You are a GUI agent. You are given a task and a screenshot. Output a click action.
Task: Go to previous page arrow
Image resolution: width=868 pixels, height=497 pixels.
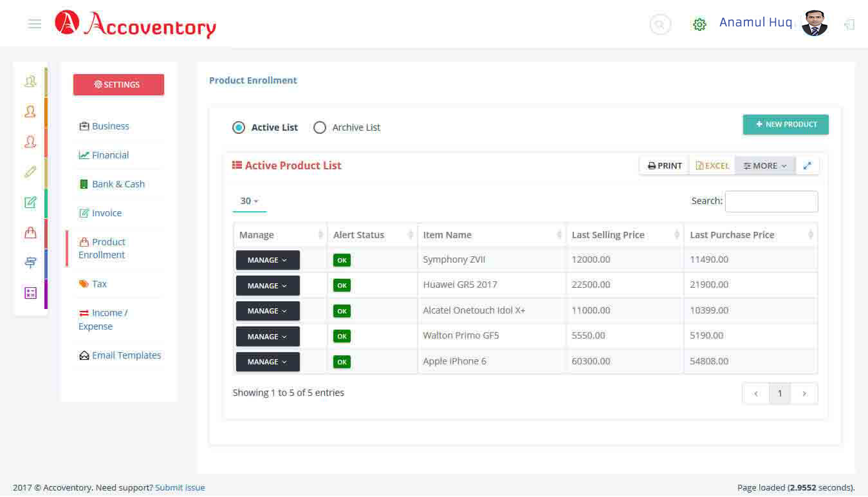756,393
